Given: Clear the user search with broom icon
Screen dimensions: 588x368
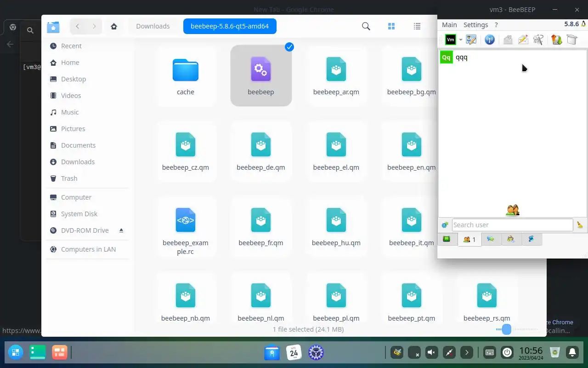Looking at the screenshot, I should coord(580,225).
